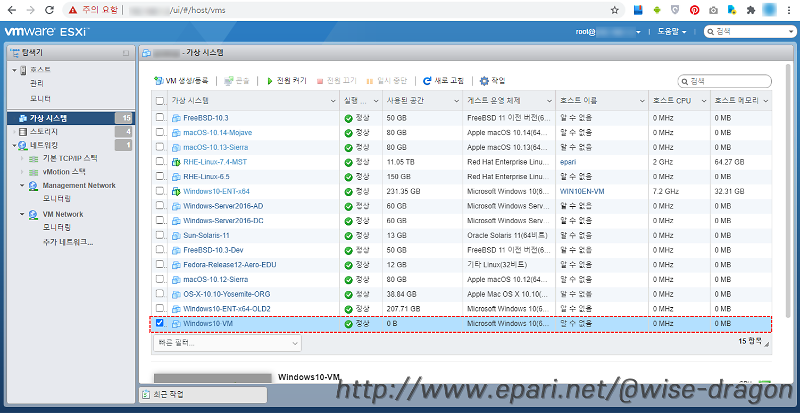Collapse the 호스트 tree node
The height and width of the screenshot is (413, 800).
14,69
